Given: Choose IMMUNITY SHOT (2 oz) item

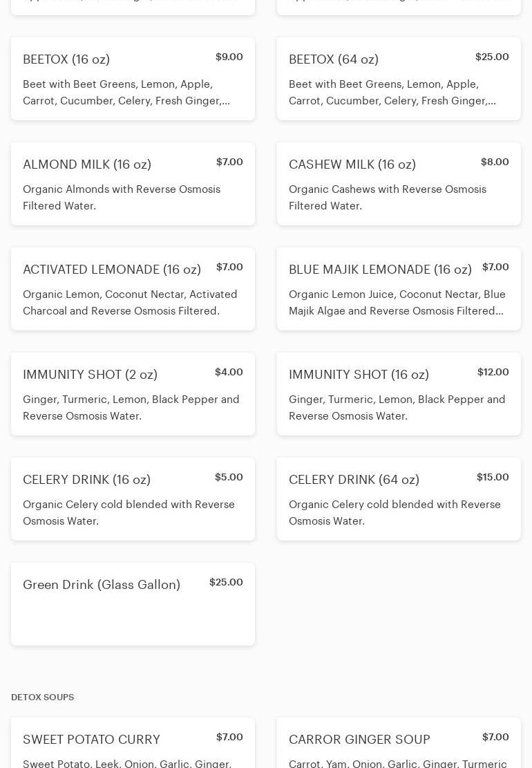Looking at the screenshot, I should tap(133, 394).
